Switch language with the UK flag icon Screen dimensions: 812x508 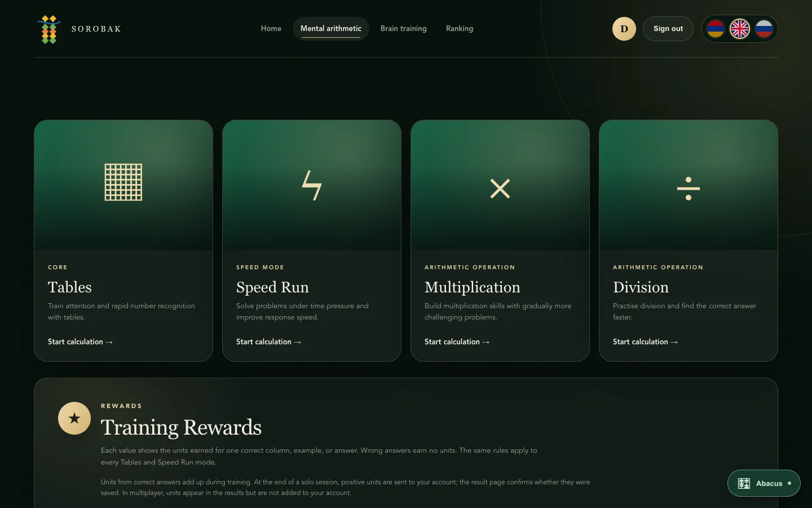740,29
